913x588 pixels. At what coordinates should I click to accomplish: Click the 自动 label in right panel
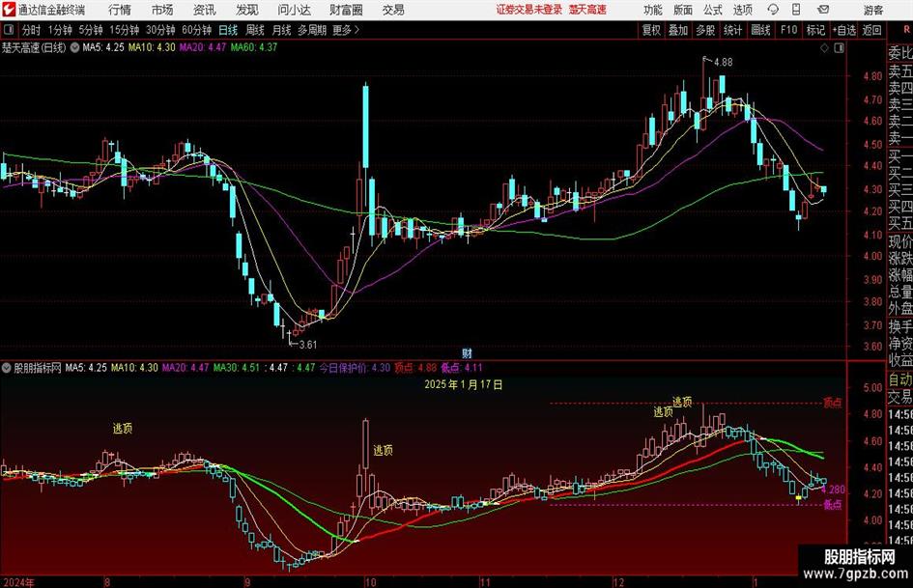coord(900,379)
